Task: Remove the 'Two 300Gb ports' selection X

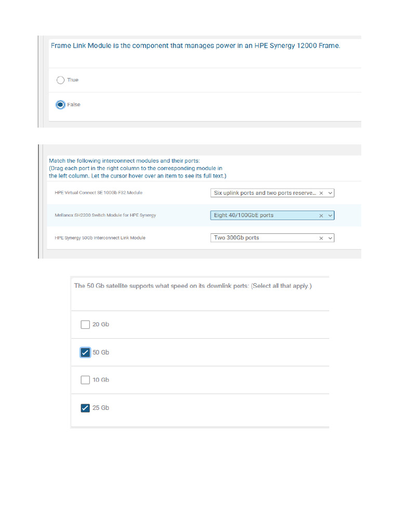Action: 321,238
